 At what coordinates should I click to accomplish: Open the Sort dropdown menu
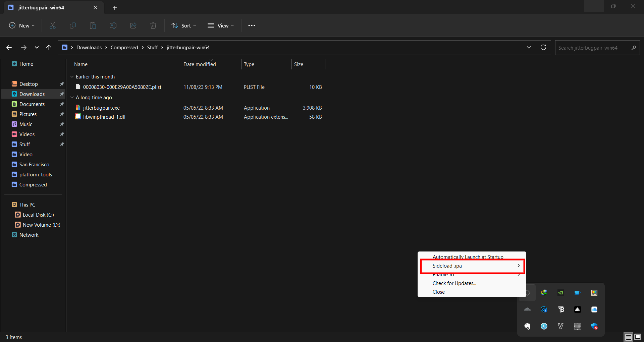tap(184, 25)
